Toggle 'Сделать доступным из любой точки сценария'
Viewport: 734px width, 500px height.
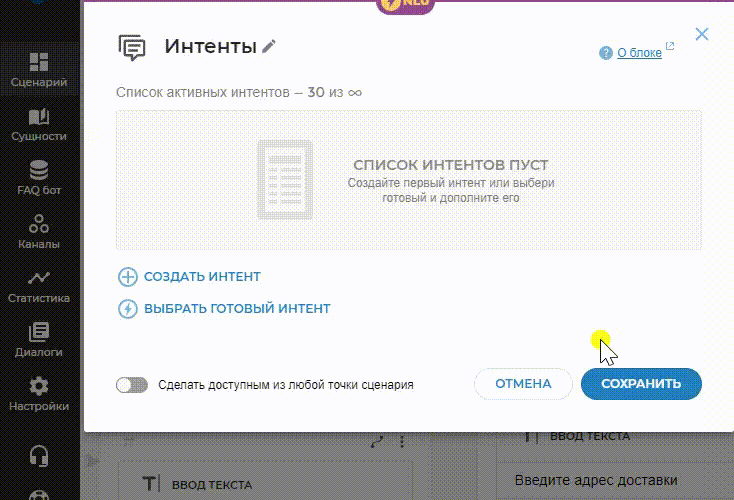pos(131,384)
